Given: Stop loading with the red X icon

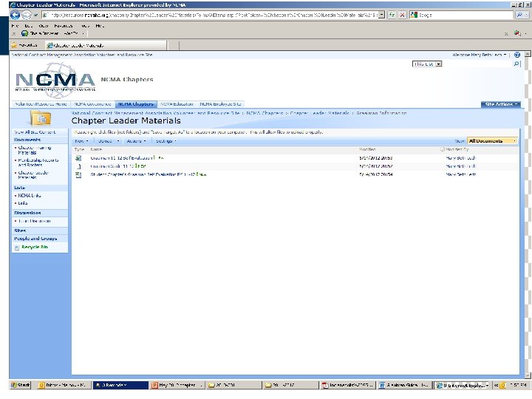Looking at the screenshot, I should (403, 15).
